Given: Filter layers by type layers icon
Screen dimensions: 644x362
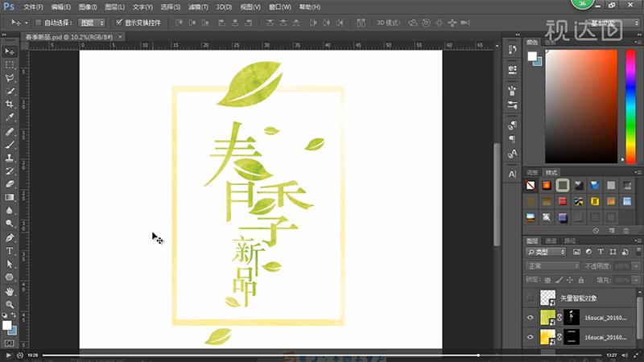Looking at the screenshot, I should [601, 252].
